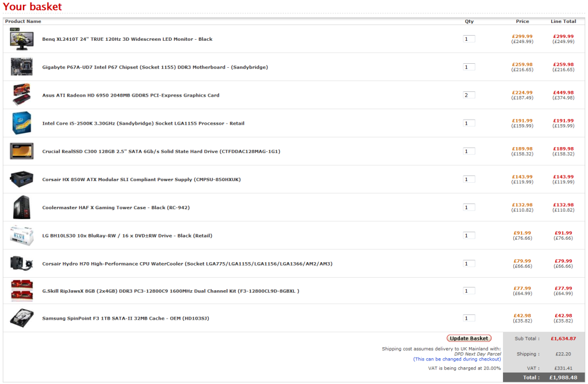Click the Total amount £1,988.48
This screenshot has height=384, width=588.
(563, 378)
